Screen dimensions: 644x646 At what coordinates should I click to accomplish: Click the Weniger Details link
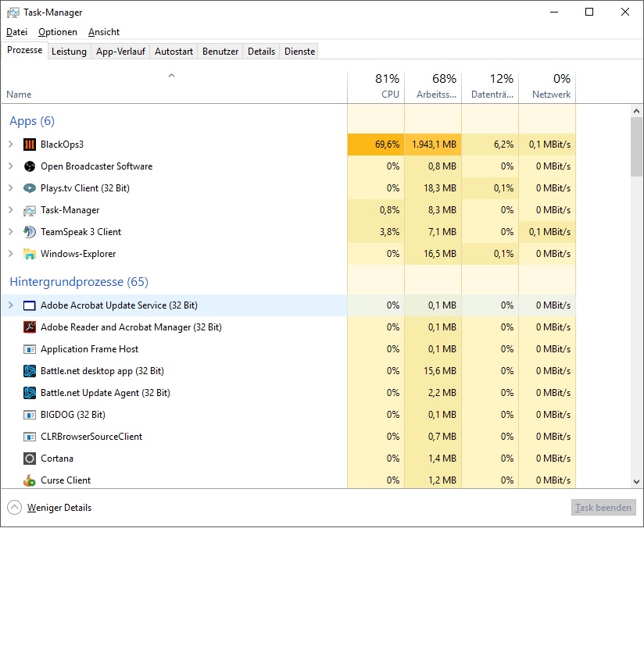point(59,508)
